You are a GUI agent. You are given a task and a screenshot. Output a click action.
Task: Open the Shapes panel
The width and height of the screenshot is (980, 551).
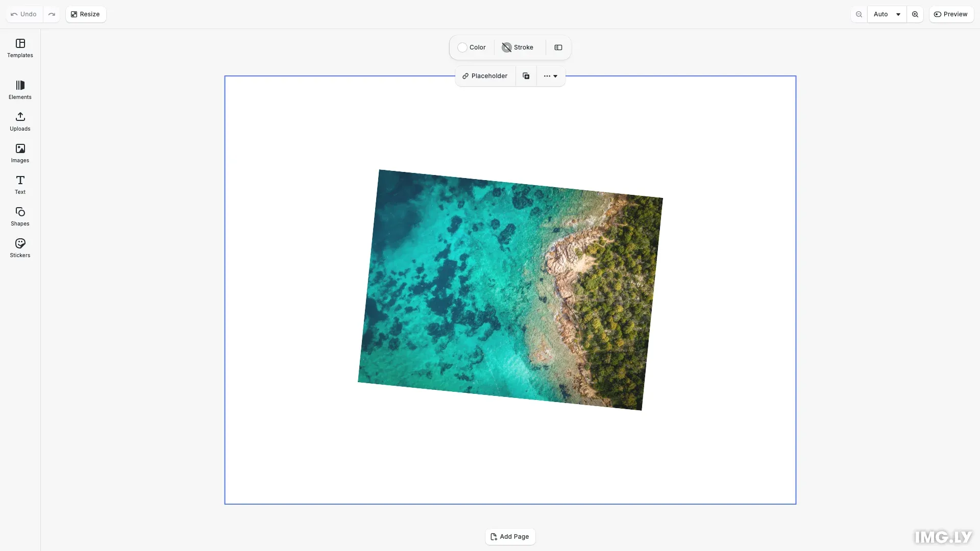click(x=20, y=216)
